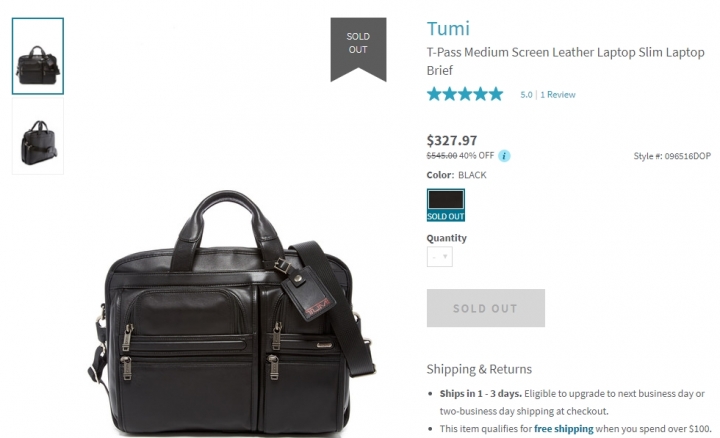Open the Quantity dropdown
Screen dimensions: 720x438
pos(440,257)
